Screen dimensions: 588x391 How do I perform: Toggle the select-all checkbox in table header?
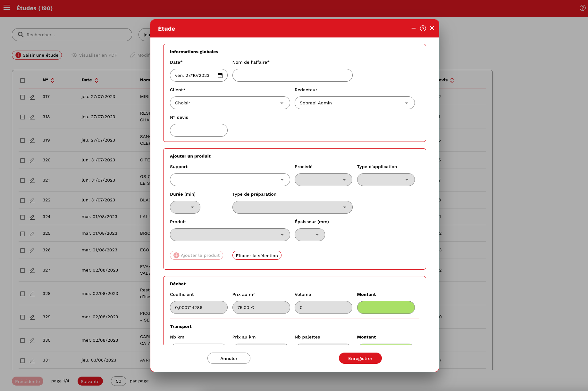click(x=22, y=80)
